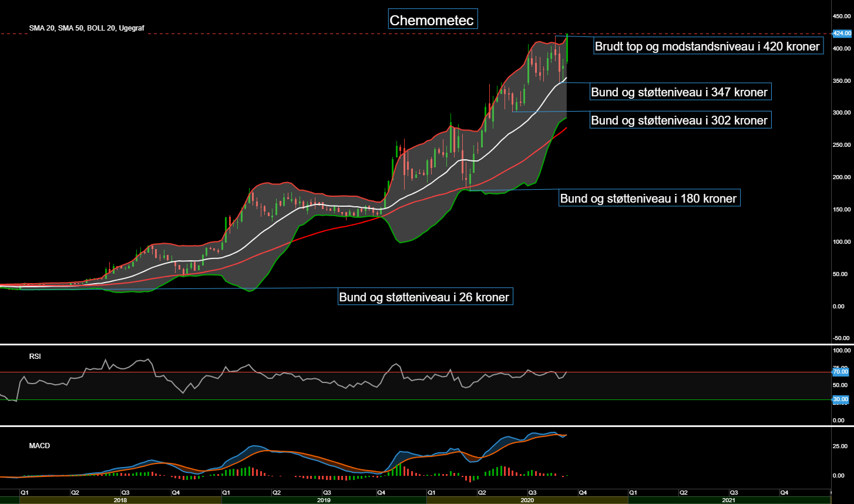Viewport: 854px width, 504px height.
Task: Click the RSI 100.00 axis label
Action: pos(842,350)
